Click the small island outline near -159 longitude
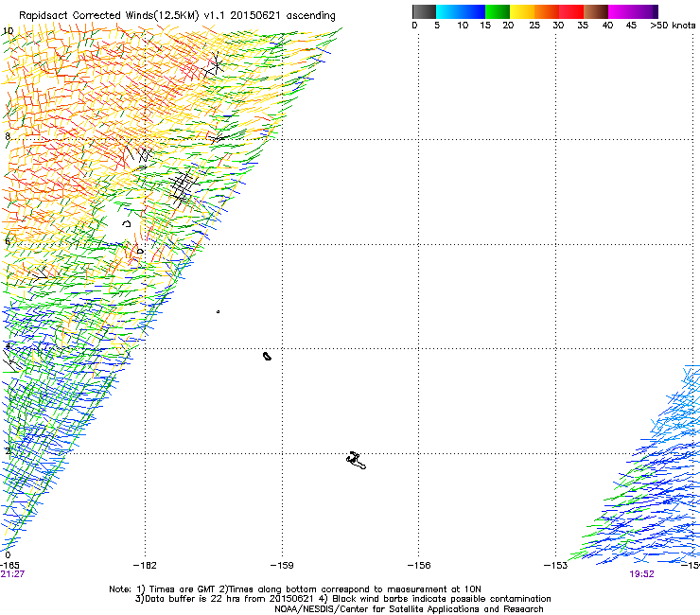 coord(267,356)
